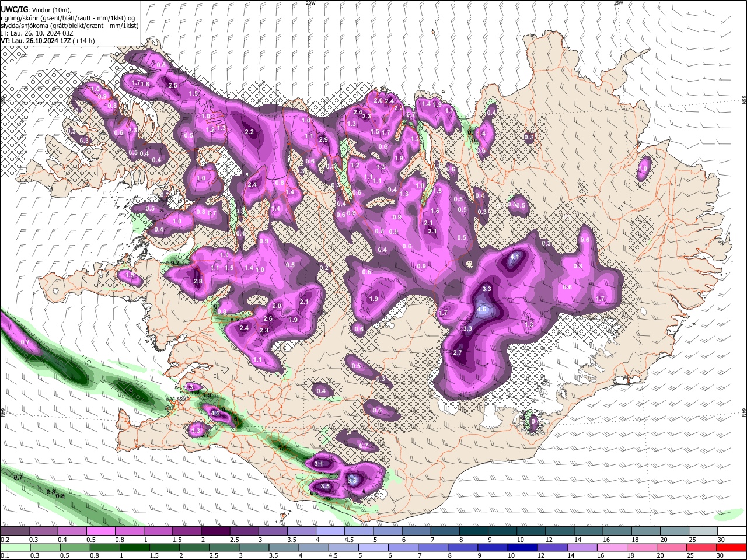747x560 pixels.
Task: Click the 4.6 precipitation value on the map
Action: [x=481, y=310]
